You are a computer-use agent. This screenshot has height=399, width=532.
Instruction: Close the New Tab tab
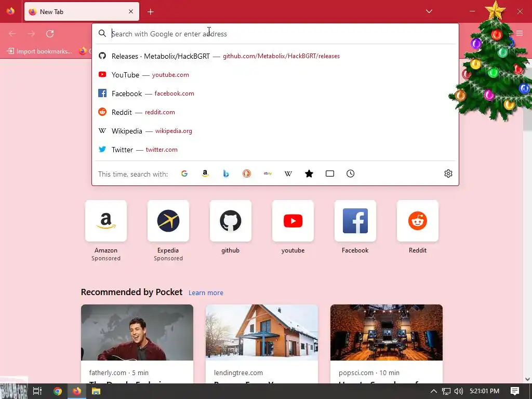point(131,11)
